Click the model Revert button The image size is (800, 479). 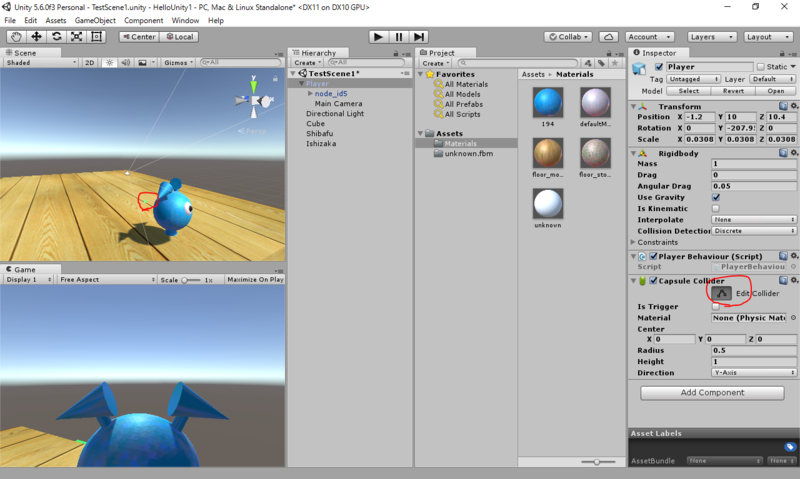[x=733, y=91]
